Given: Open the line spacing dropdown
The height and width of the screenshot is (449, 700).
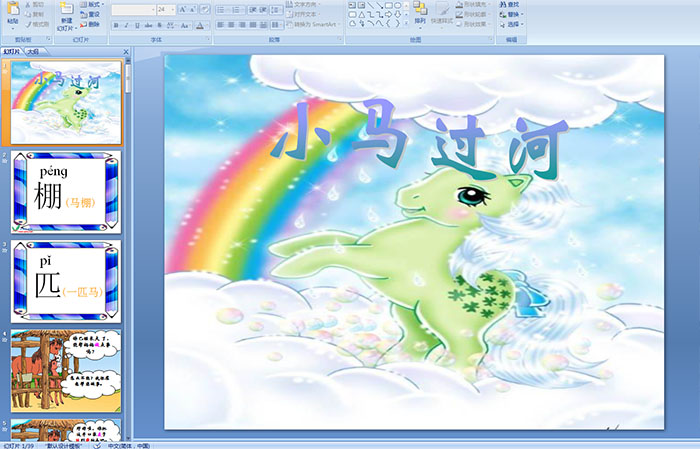Looking at the screenshot, I should (276, 9).
